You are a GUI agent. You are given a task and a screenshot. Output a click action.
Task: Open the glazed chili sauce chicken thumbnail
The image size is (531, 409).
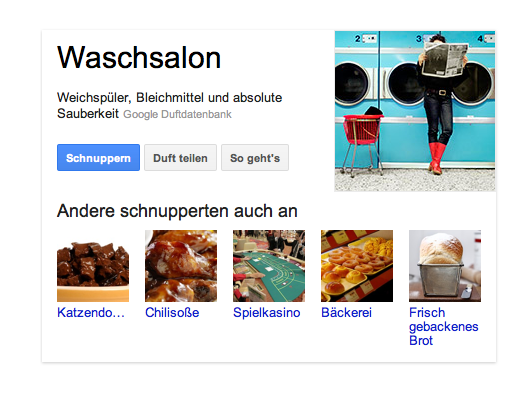point(181,266)
